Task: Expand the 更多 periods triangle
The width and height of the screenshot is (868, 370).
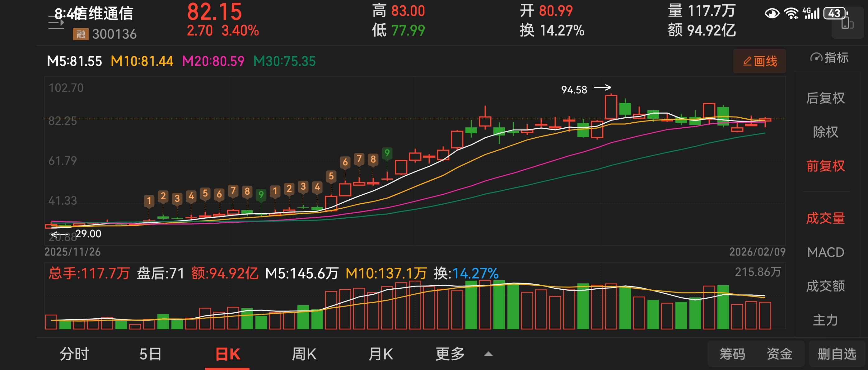Action: coord(488,354)
